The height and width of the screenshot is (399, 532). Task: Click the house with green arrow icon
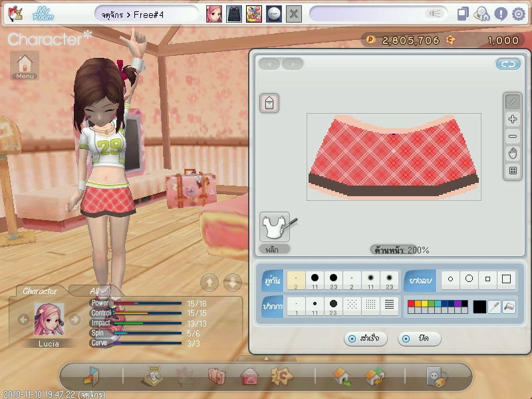(342, 376)
